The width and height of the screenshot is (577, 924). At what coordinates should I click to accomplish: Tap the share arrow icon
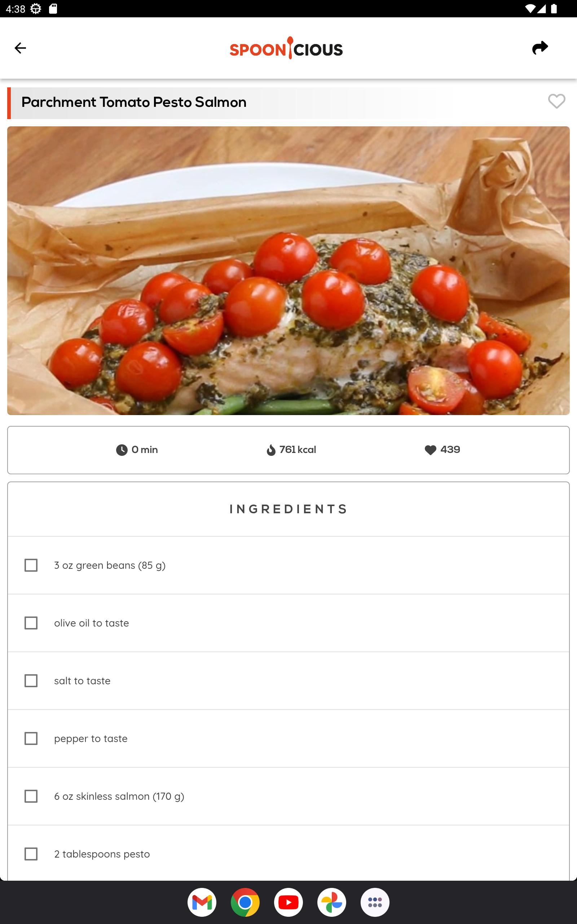[x=540, y=48]
